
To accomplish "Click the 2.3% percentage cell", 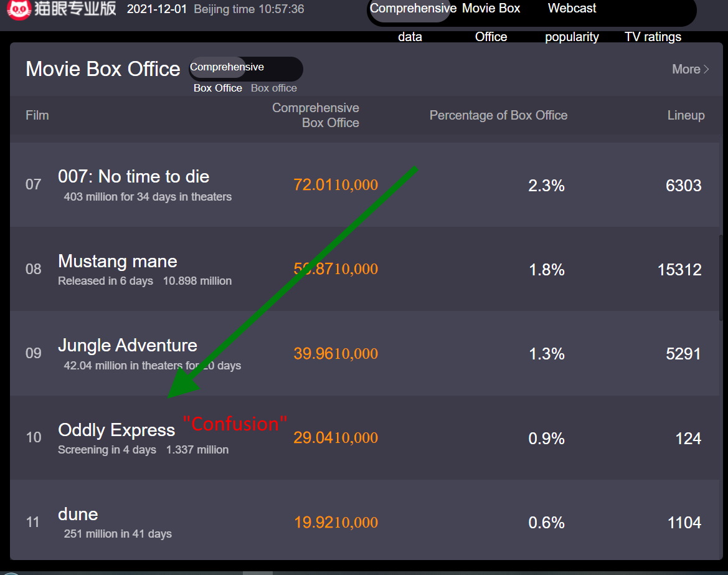I will [x=546, y=186].
